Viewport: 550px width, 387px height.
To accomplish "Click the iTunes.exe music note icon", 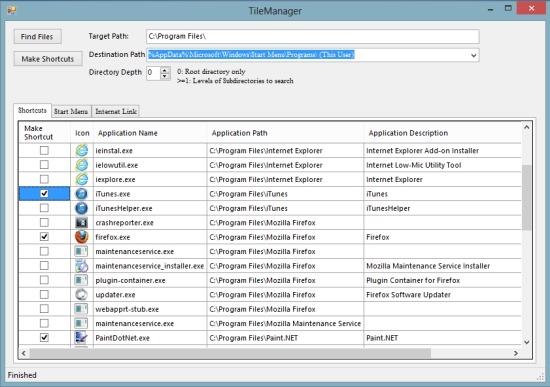I will click(x=82, y=194).
